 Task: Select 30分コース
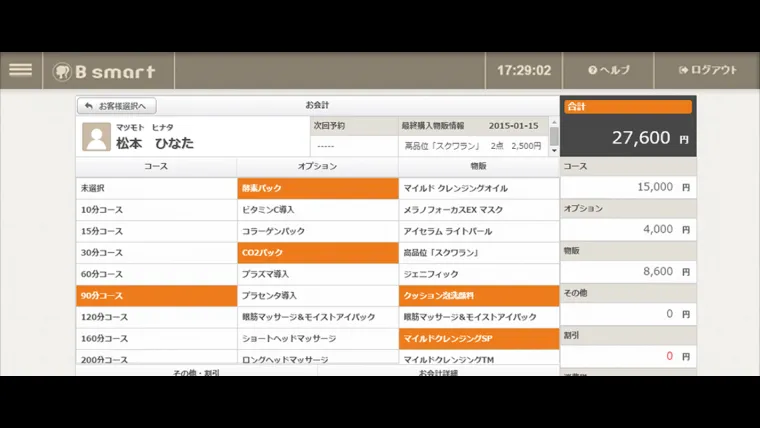(x=157, y=253)
